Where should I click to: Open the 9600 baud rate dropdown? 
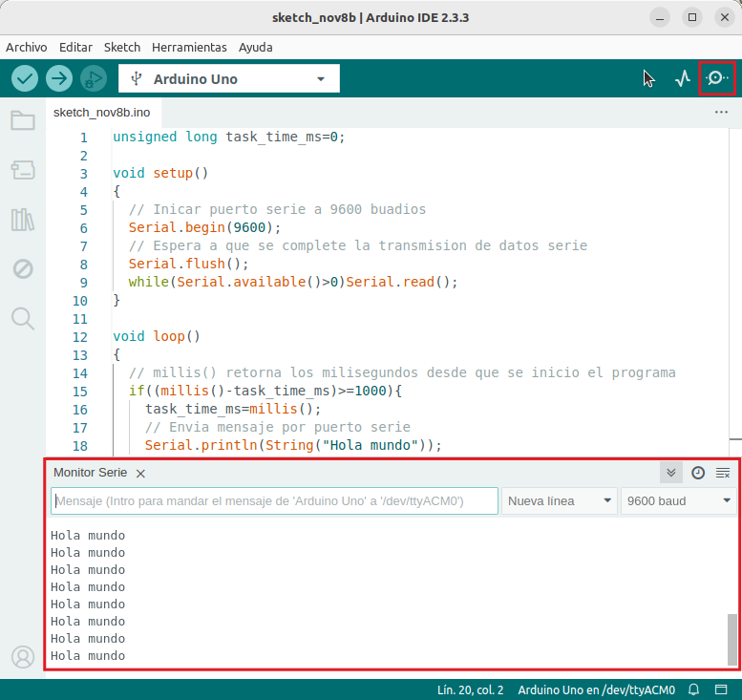(678, 500)
